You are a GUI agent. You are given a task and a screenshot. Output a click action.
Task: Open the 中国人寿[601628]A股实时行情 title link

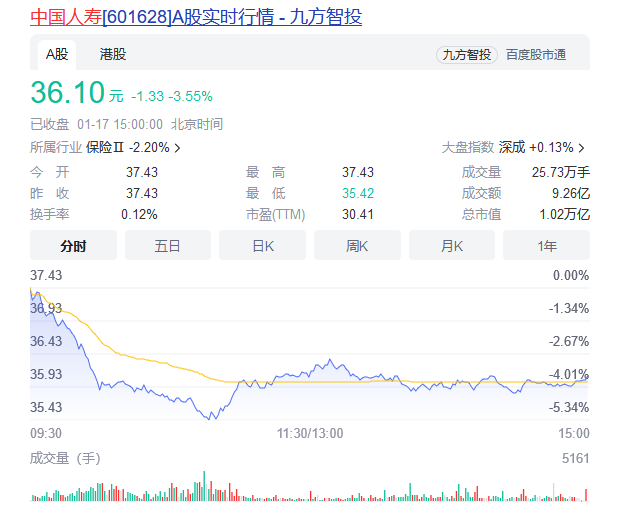[196, 17]
